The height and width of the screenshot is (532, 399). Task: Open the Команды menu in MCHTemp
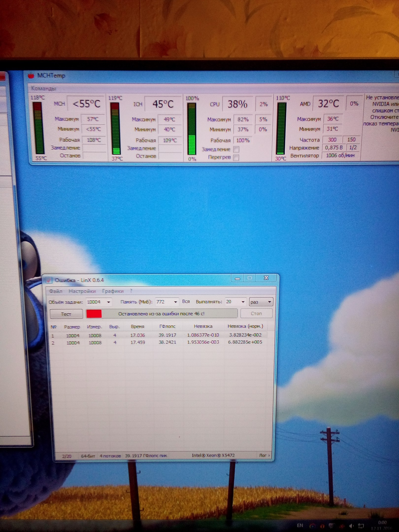click(x=44, y=89)
